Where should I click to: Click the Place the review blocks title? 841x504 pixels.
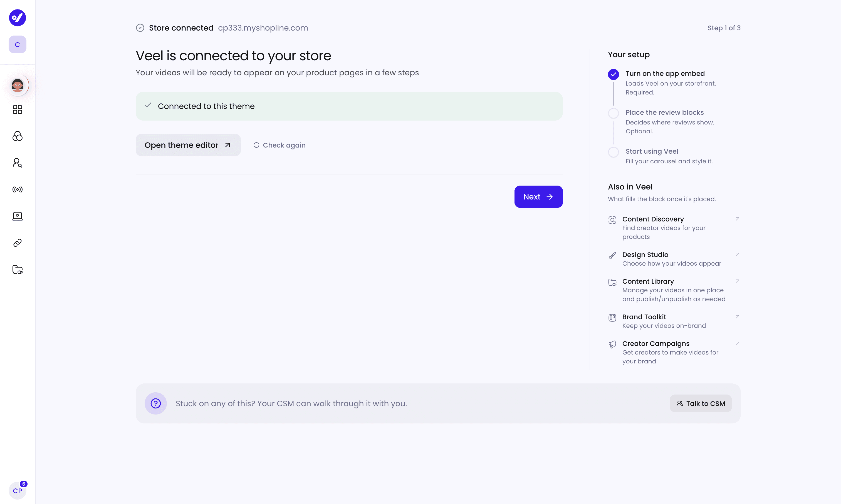pyautogui.click(x=665, y=113)
